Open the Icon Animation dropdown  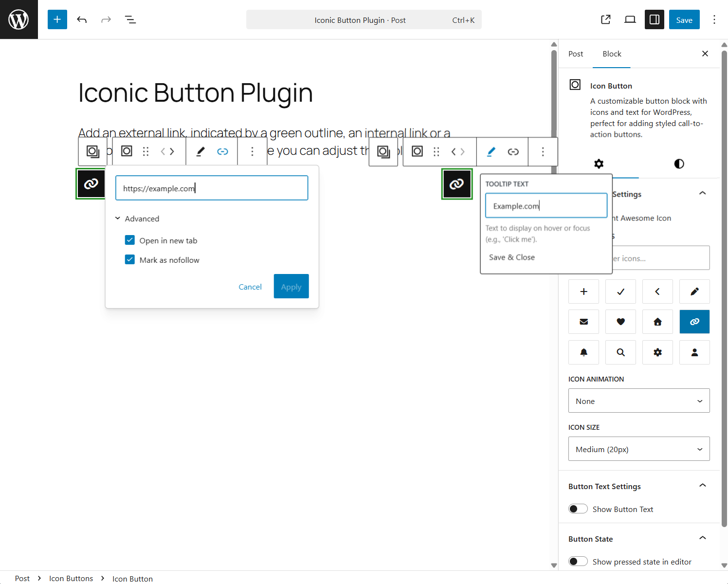click(639, 401)
